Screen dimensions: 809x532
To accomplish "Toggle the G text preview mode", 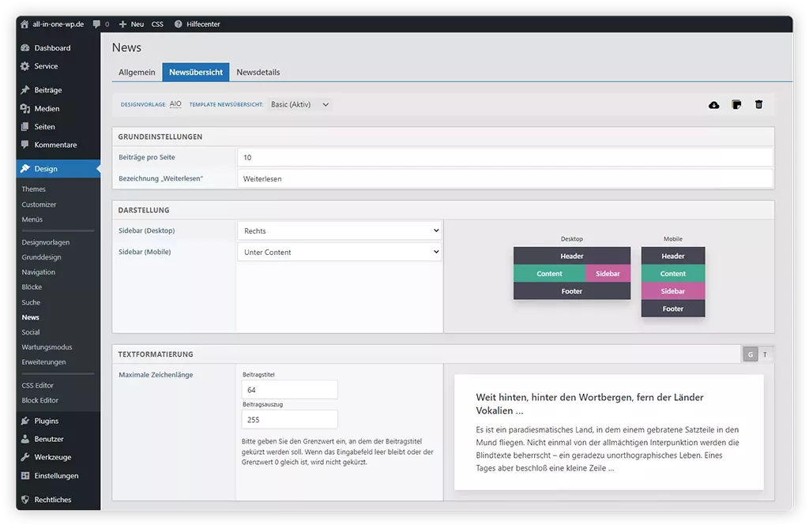I will pos(750,354).
